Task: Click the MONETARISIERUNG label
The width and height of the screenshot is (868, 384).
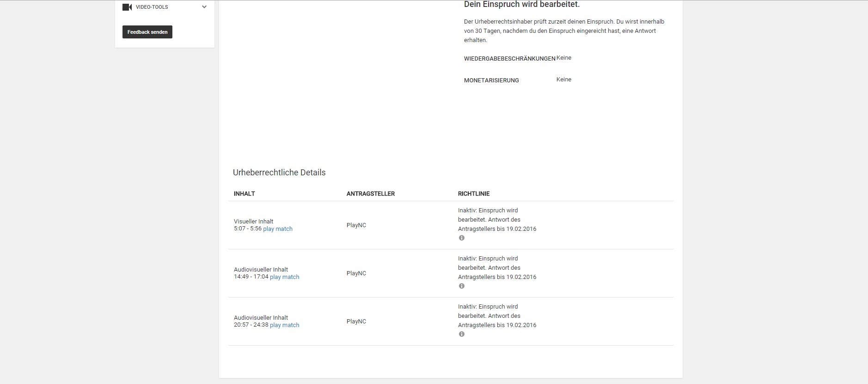Action: [x=491, y=80]
